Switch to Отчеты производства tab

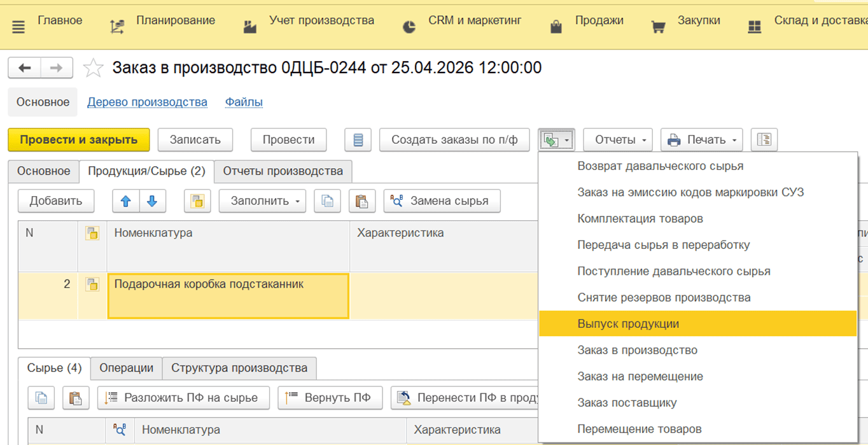point(283,171)
